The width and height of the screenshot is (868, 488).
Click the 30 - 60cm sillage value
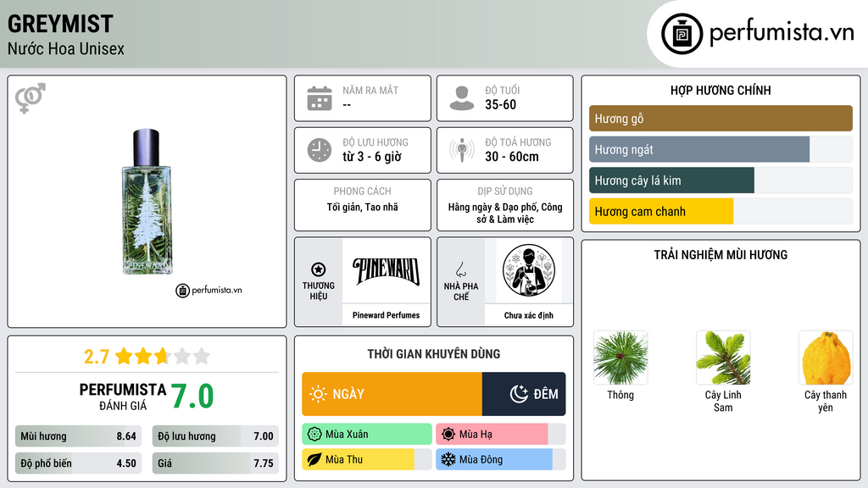[511, 157]
